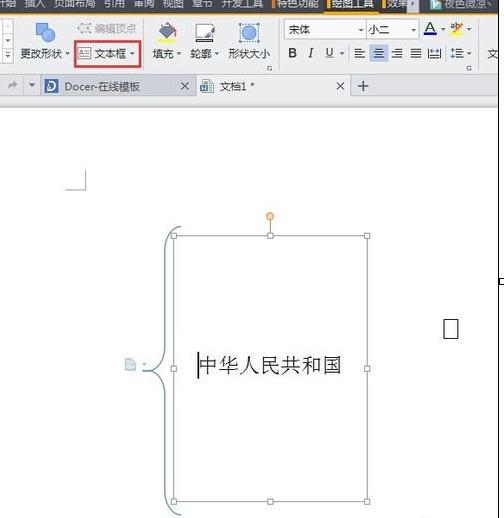Apply the text highlight color
504x518 pixels.
click(456, 29)
